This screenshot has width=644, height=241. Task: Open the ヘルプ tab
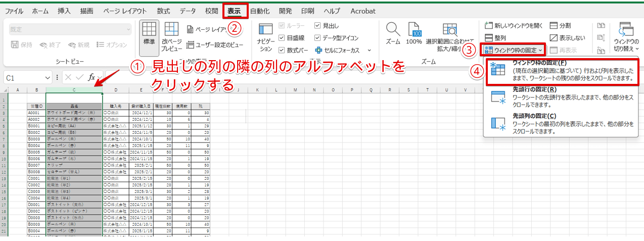(332, 11)
